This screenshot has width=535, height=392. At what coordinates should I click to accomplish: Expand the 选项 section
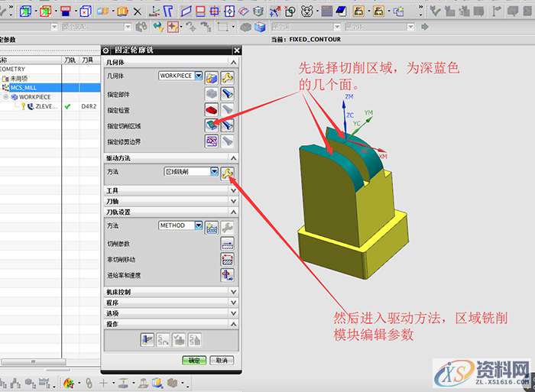tap(233, 313)
